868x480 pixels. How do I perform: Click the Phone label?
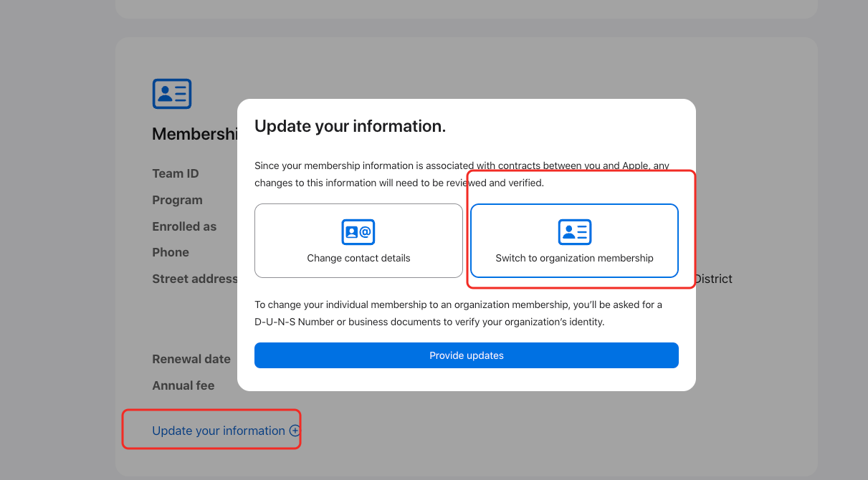171,252
